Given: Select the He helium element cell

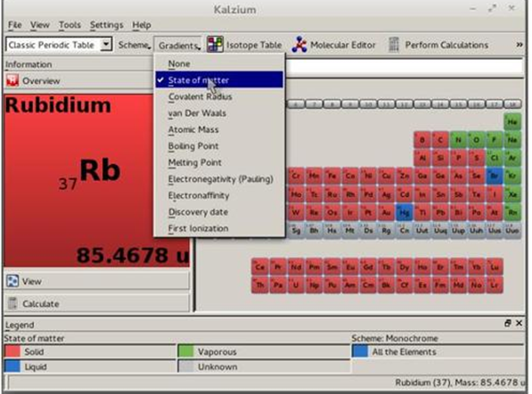Looking at the screenshot, I should click(x=512, y=121).
